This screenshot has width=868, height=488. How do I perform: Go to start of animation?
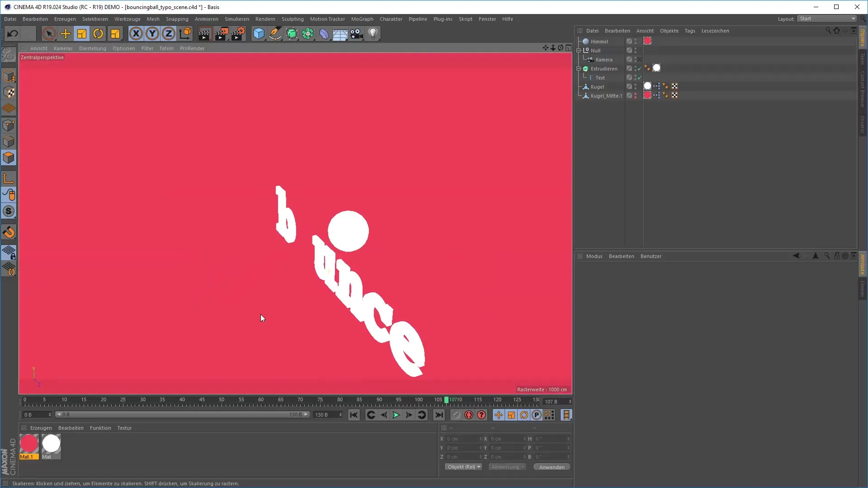tap(354, 415)
